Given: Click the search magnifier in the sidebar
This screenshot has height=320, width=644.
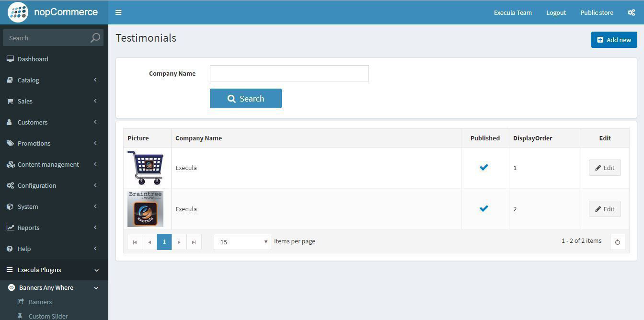Looking at the screenshot, I should tap(94, 37).
